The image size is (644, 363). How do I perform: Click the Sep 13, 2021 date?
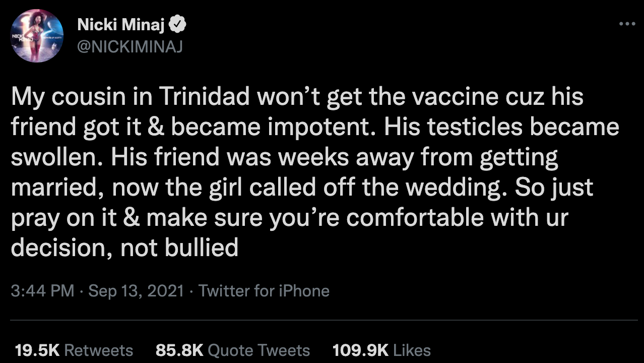click(x=136, y=291)
